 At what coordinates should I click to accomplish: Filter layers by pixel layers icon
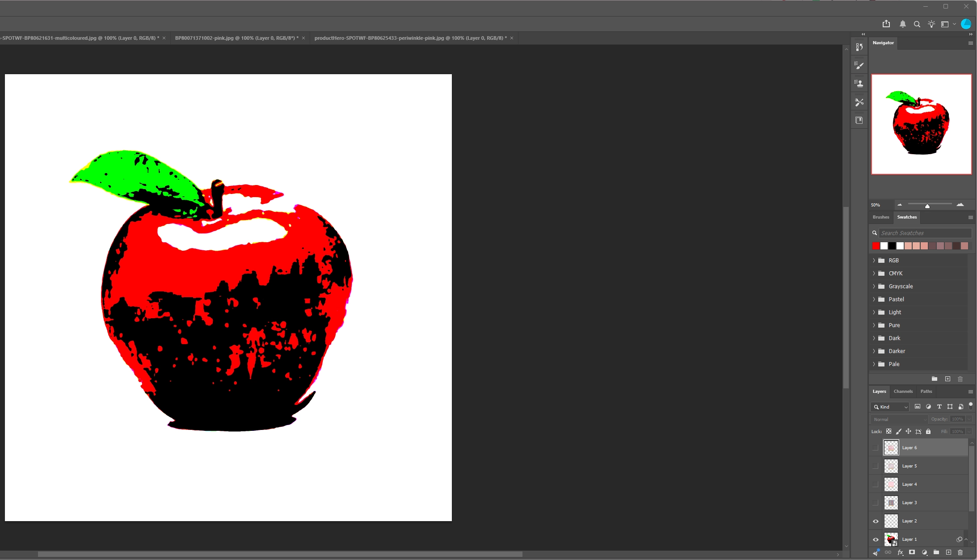[x=918, y=407]
